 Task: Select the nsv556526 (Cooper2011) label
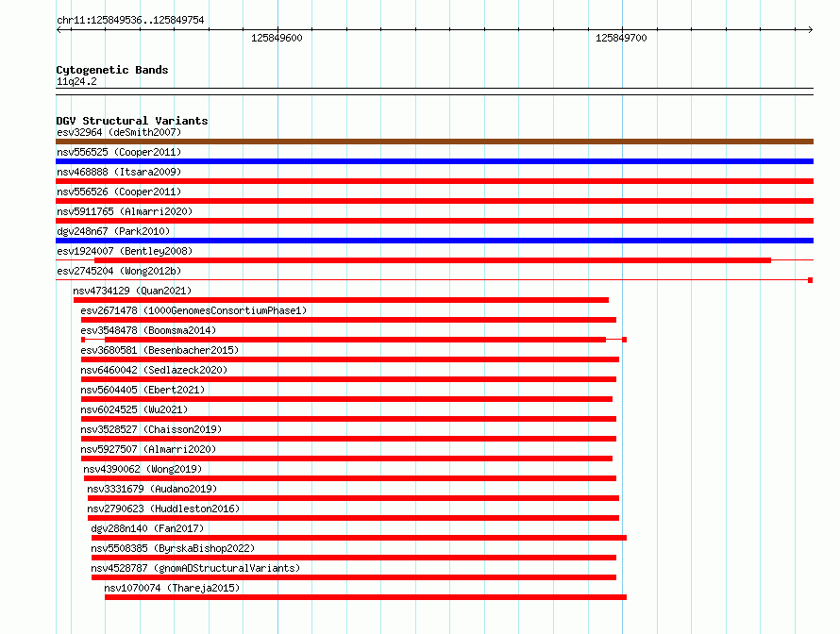[119, 192]
